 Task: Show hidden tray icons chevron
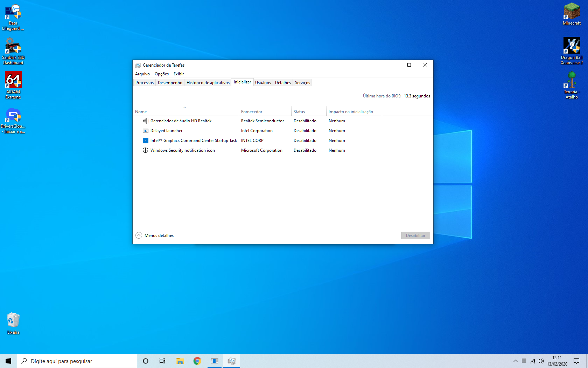[x=515, y=361]
